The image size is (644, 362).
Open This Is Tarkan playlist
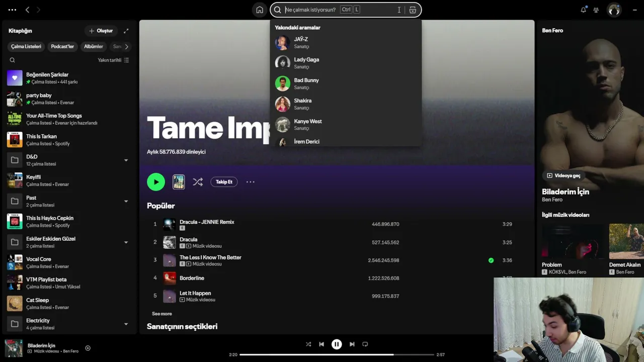[x=69, y=140]
